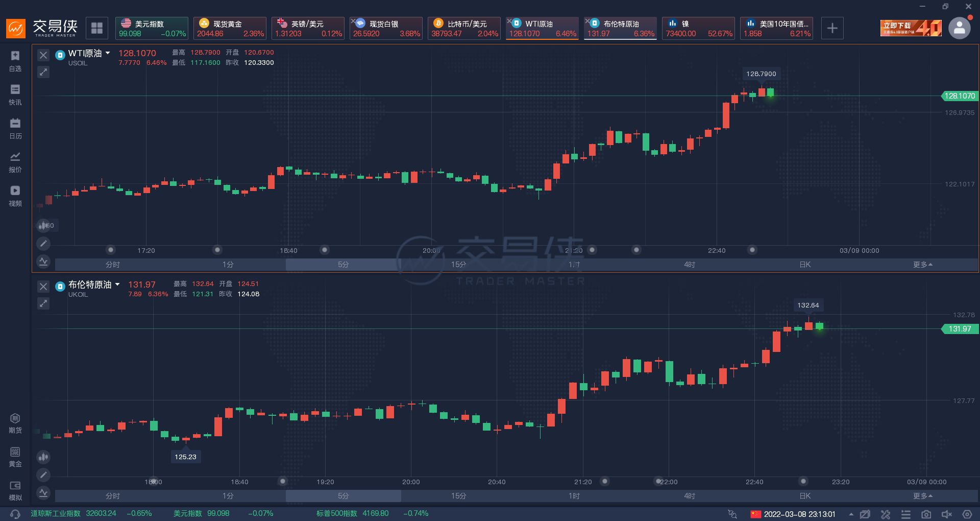
Task: Expand the status bar up-arrow near the clock
Action: [x=851, y=514]
